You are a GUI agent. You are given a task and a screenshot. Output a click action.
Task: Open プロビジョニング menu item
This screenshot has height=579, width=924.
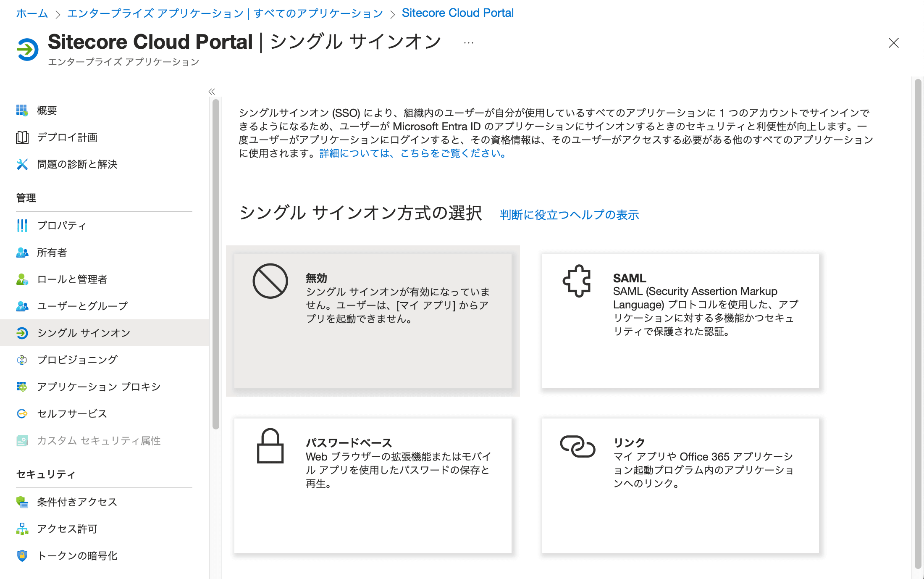pos(77,360)
